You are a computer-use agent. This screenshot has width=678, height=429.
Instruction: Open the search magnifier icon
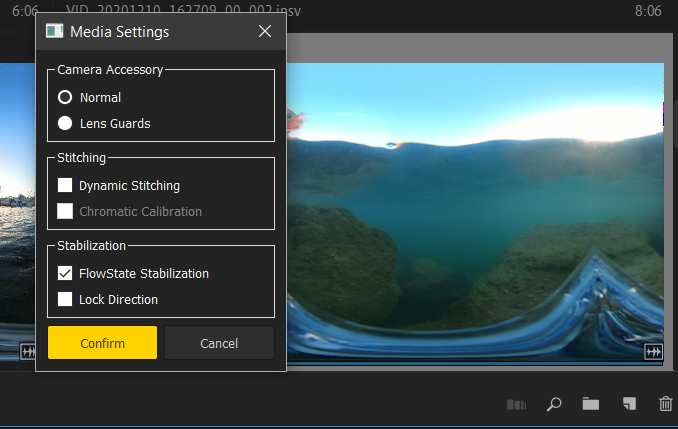pos(554,404)
